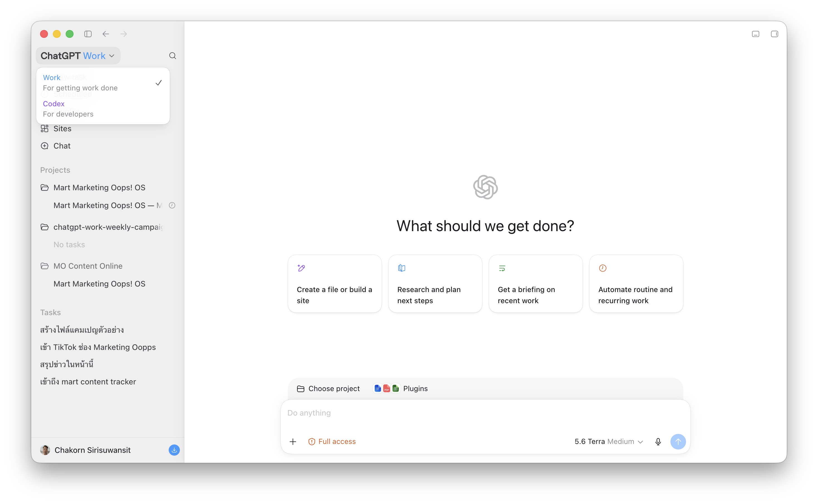
Task: Open the sidebar search icon
Action: point(172,56)
